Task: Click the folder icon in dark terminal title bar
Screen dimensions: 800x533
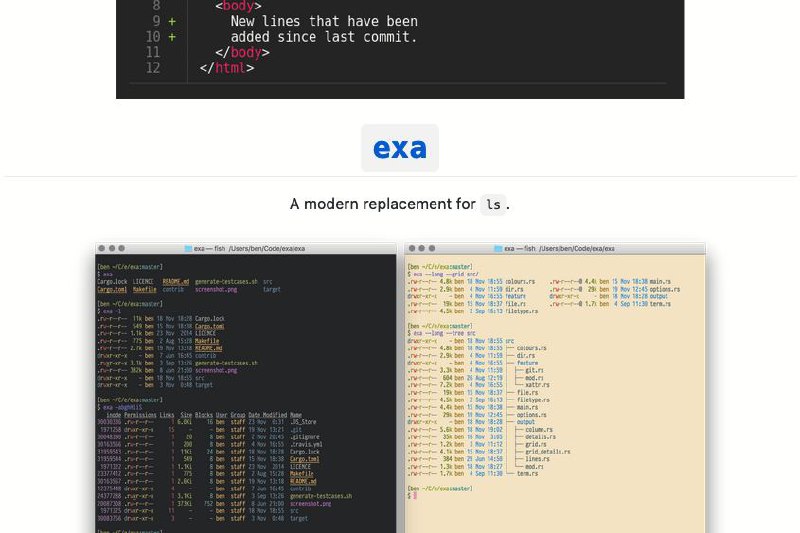Action: [188, 248]
